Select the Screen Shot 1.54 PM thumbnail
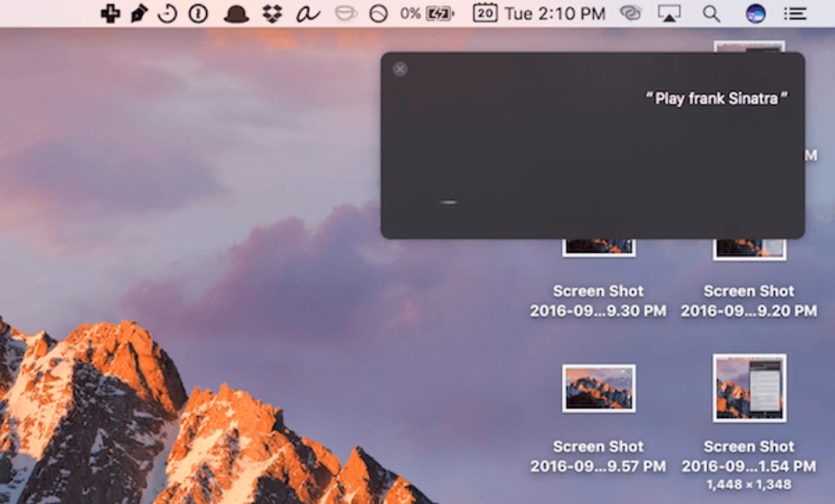This screenshot has width=835, height=504. pyautogui.click(x=749, y=388)
